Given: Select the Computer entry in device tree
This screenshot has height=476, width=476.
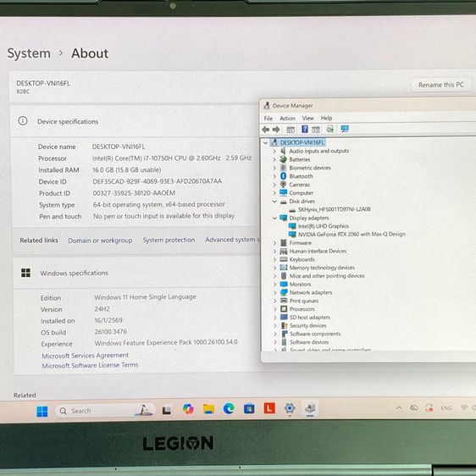Looking at the screenshot, I should 301,193.
